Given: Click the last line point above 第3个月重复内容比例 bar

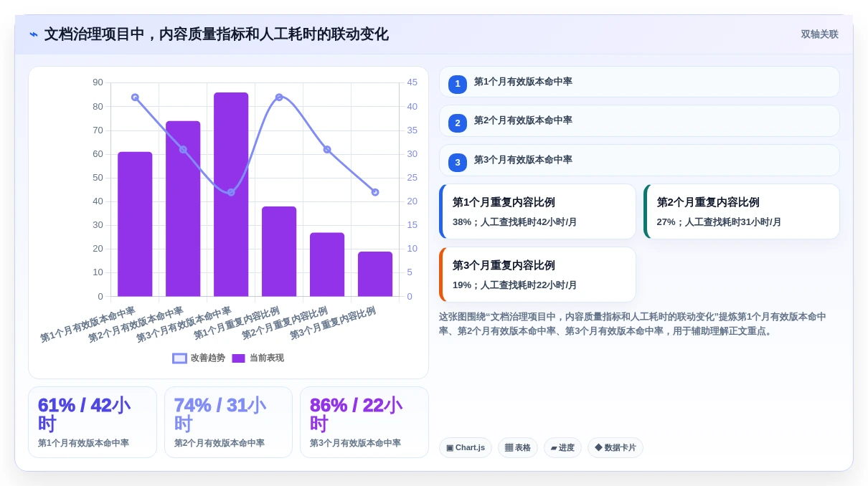Looking at the screenshot, I should (375, 192).
